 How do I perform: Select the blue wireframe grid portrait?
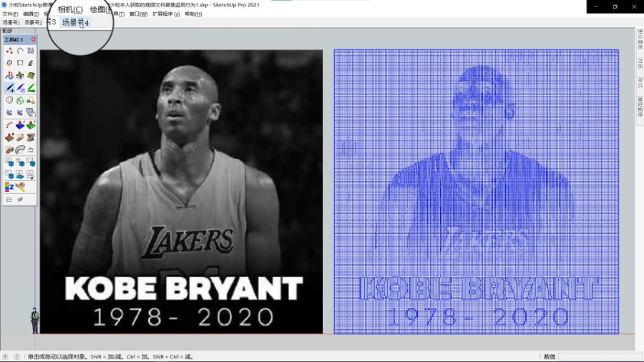477,192
